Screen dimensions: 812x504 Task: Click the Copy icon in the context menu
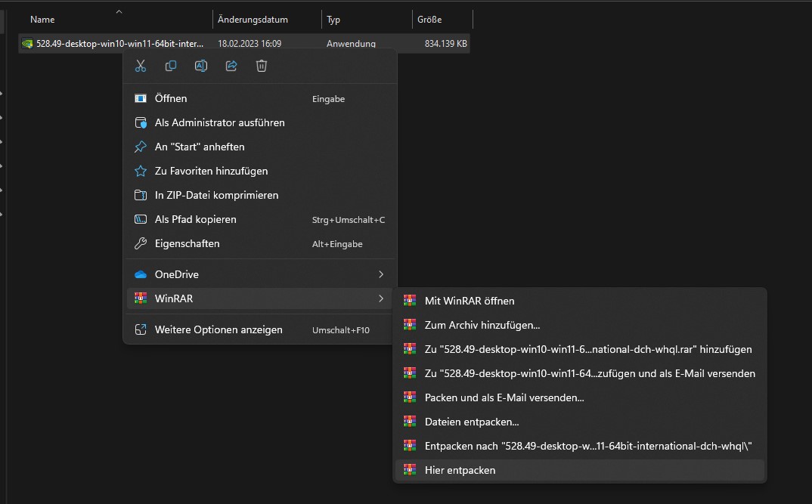171,66
